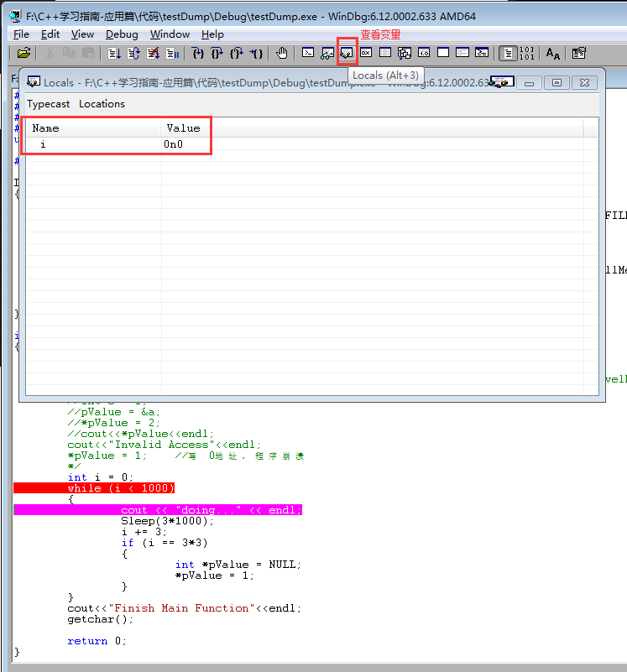Click the Paste clipboard toolbar icon
The width and height of the screenshot is (627, 672).
pyautogui.click(x=88, y=53)
